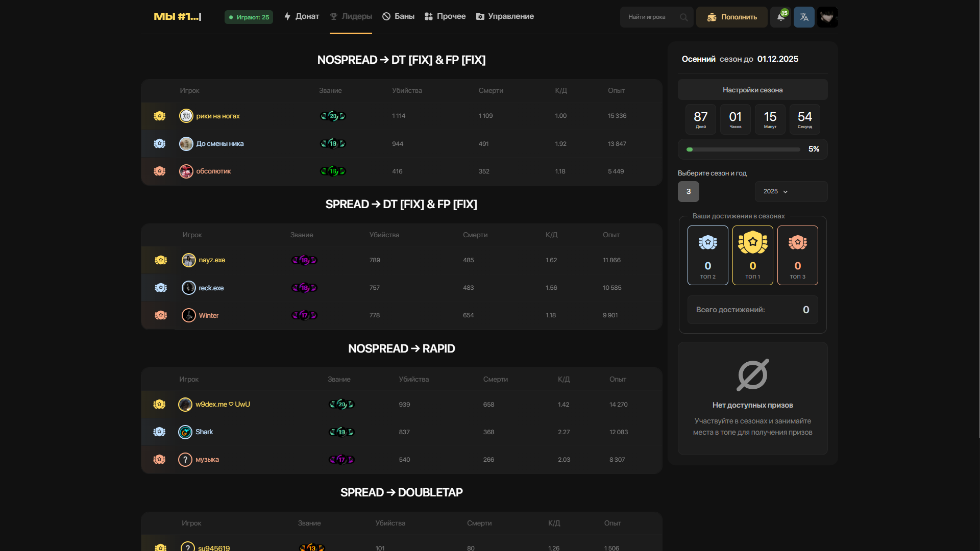Open player Shark profile
Viewport: 980px width, 551px height.
click(204, 432)
